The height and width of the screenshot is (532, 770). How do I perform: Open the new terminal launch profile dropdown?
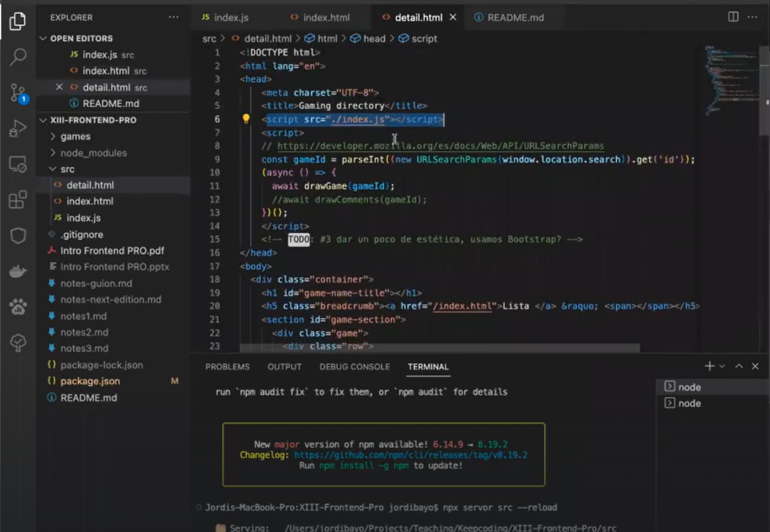[x=722, y=367]
